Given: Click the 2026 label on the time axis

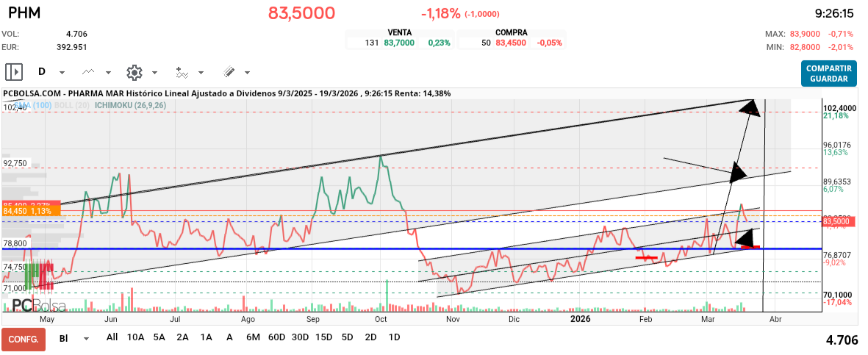Looking at the screenshot, I should (580, 319).
